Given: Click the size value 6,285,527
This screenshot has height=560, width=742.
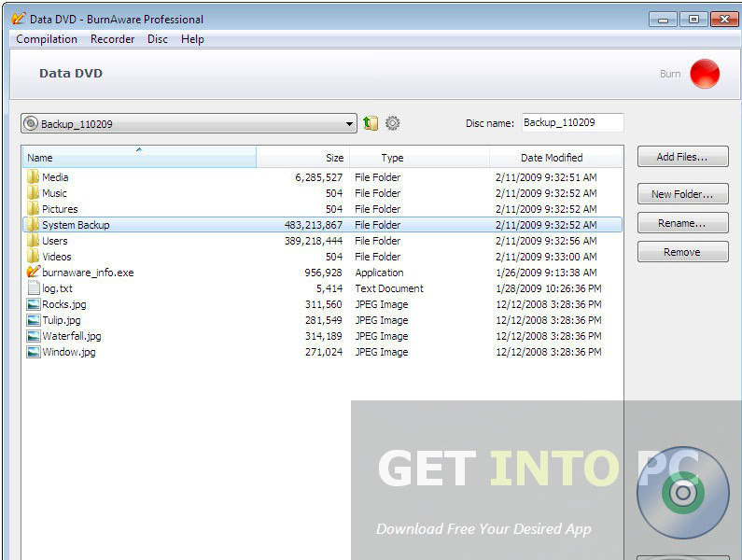Looking at the screenshot, I should (319, 177).
